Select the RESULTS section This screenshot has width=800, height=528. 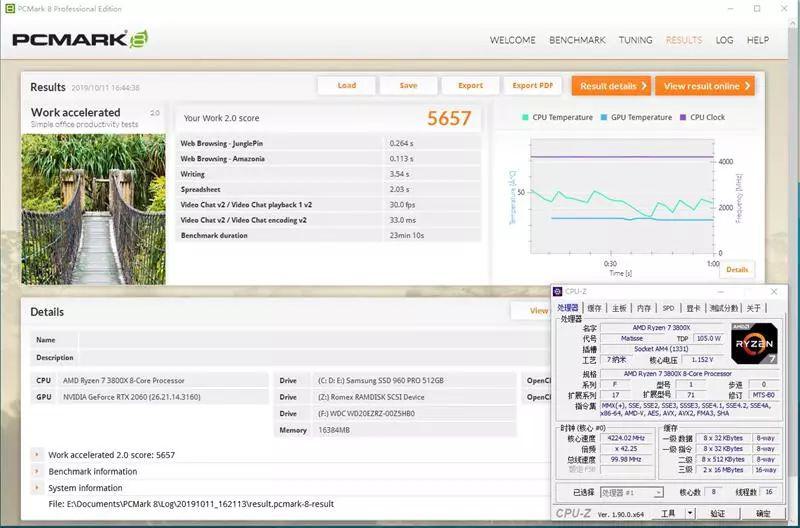pyautogui.click(x=684, y=40)
